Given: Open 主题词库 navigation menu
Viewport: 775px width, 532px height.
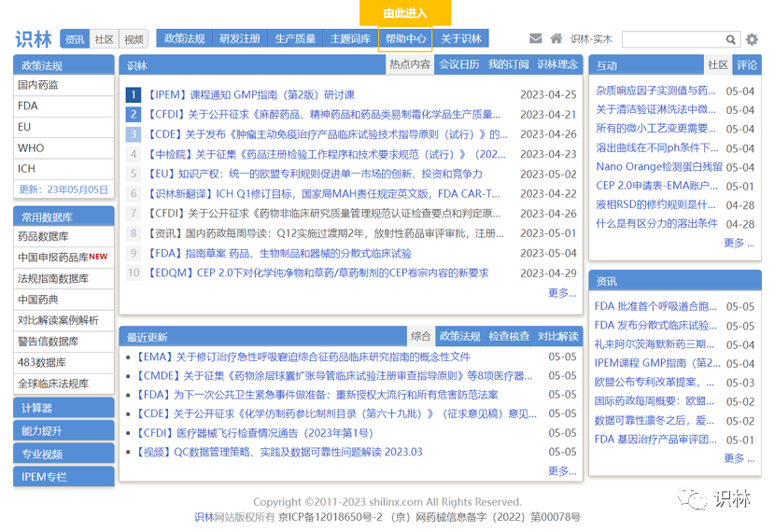Looking at the screenshot, I should pos(350,38).
